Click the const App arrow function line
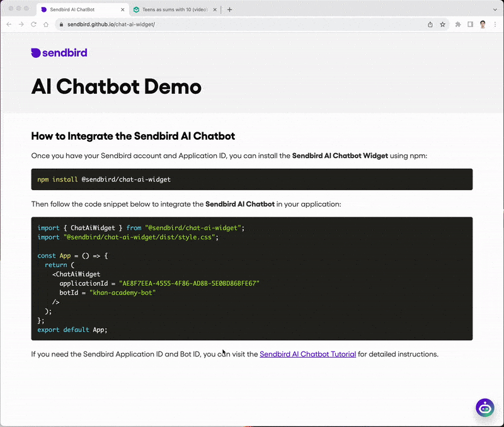This screenshot has width=504, height=427. click(x=72, y=256)
